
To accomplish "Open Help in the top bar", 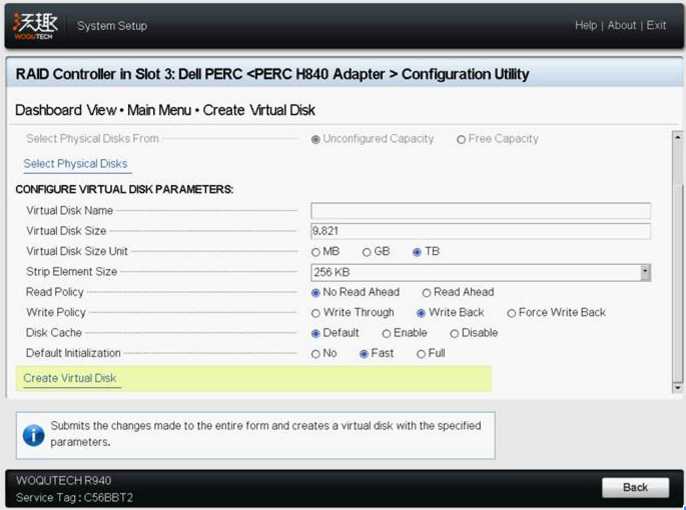I will pos(586,25).
